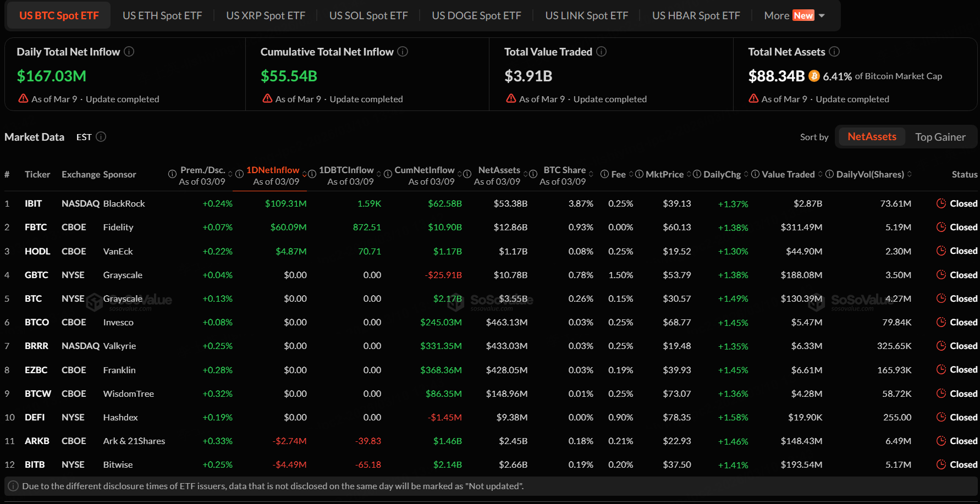Click the info icon before the Fee column
Screen dimensions: 980x504
click(x=604, y=174)
